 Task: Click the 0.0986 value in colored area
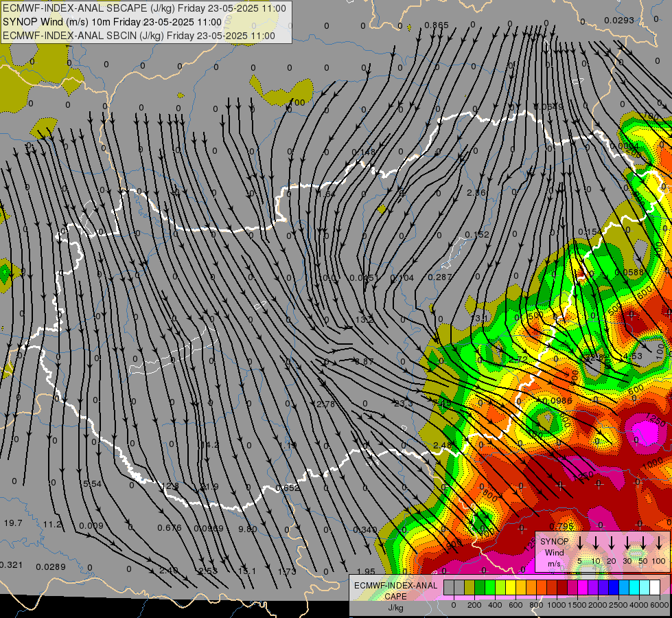tap(557, 400)
